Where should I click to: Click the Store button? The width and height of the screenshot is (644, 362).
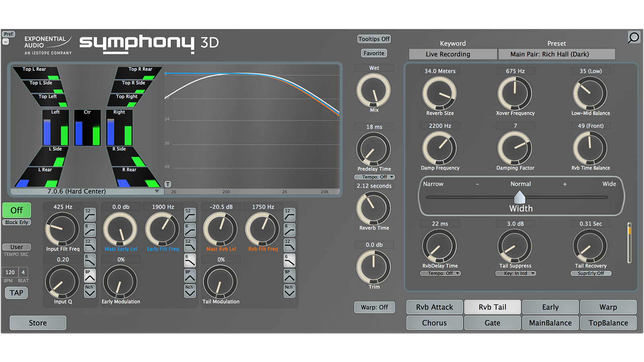tap(38, 323)
